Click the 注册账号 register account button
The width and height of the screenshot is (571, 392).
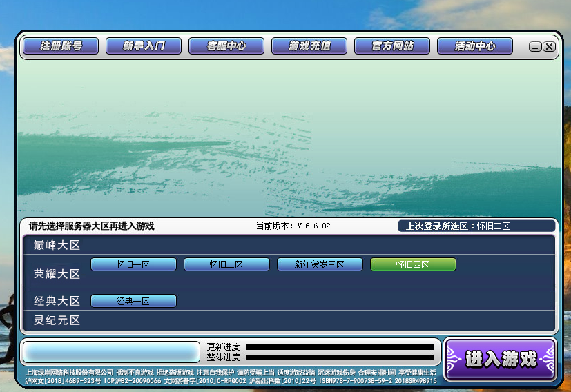[61, 46]
